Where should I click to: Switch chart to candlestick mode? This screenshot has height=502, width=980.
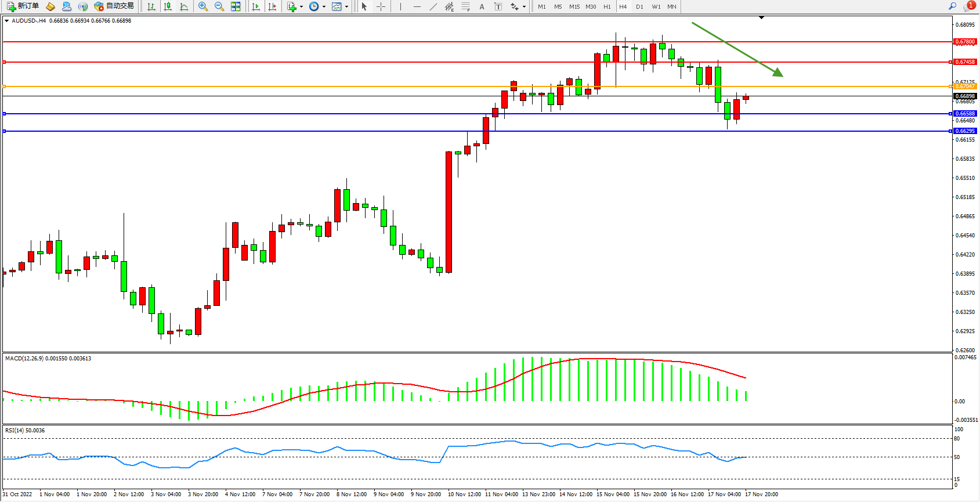[168, 6]
